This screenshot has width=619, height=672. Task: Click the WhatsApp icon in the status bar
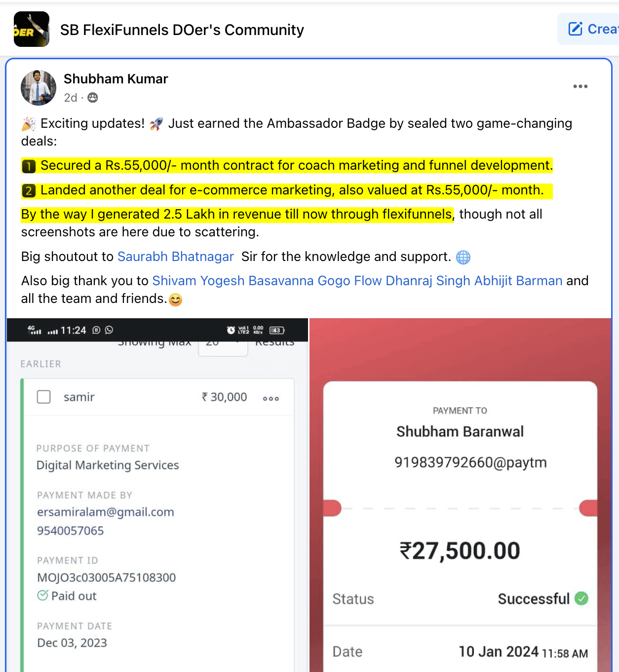[109, 330]
